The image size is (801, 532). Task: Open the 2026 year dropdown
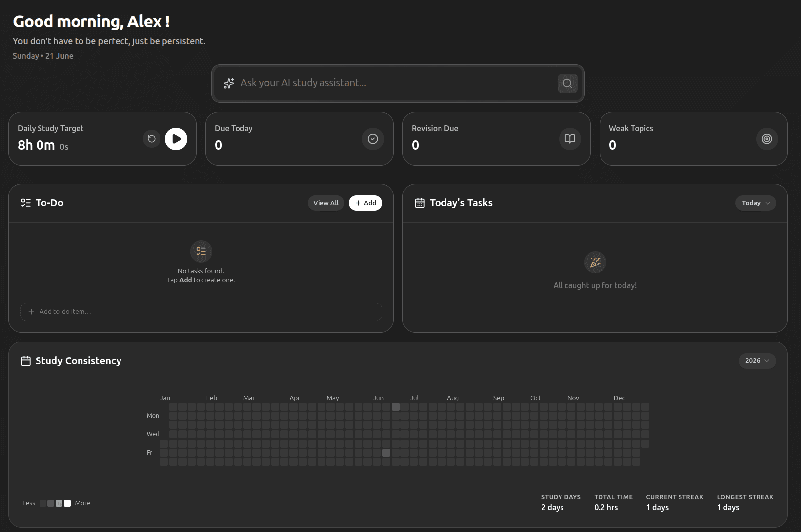click(x=757, y=361)
